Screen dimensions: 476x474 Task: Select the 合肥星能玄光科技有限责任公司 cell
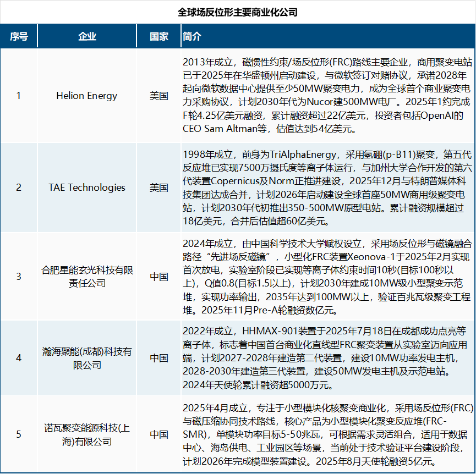click(x=87, y=277)
